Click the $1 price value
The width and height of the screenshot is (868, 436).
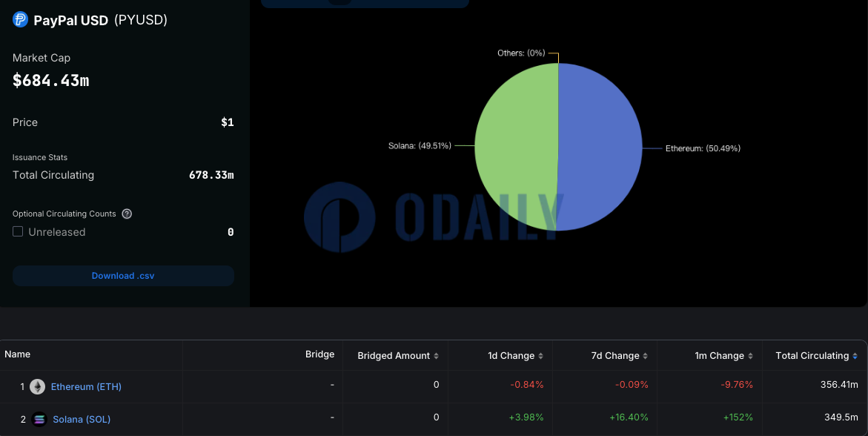[x=228, y=122]
